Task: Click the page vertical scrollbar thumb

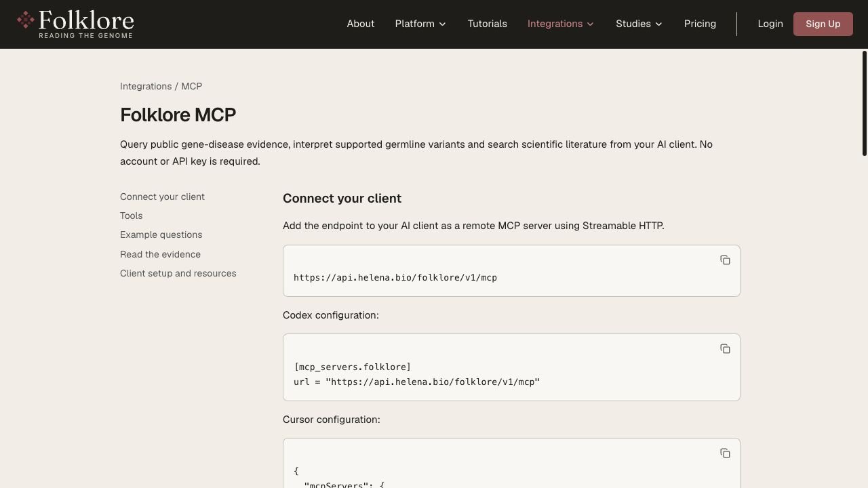Action: (865, 103)
